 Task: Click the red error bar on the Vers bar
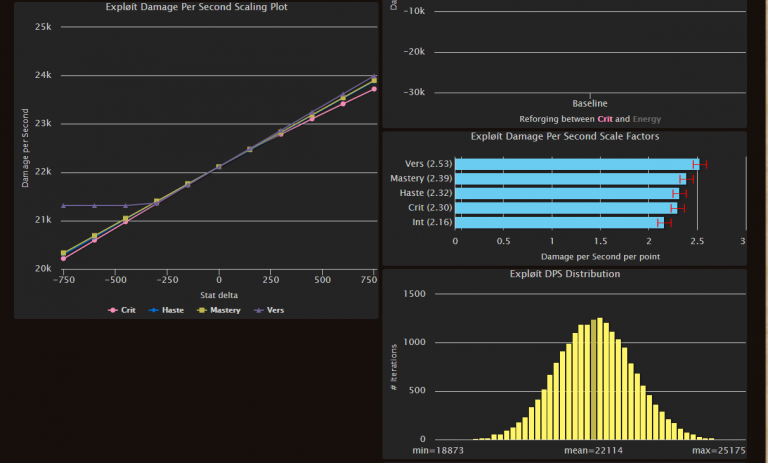(x=700, y=164)
